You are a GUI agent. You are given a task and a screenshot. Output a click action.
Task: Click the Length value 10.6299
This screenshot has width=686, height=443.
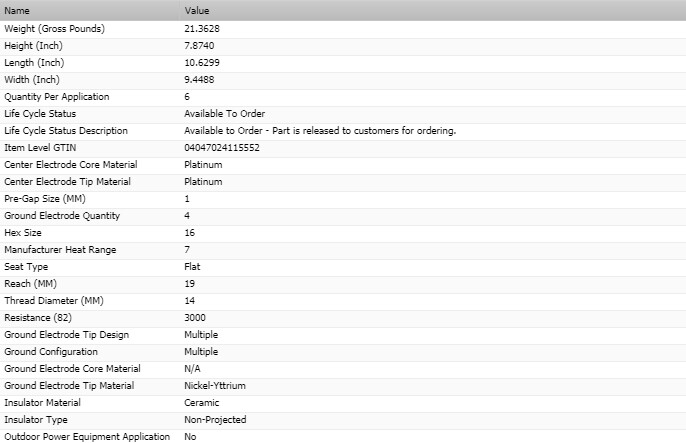[202, 63]
